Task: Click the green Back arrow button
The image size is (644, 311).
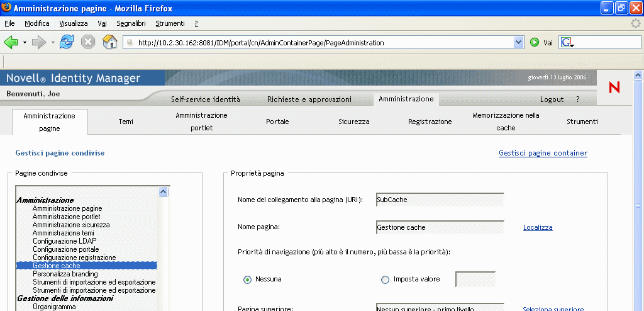Action: (11, 42)
